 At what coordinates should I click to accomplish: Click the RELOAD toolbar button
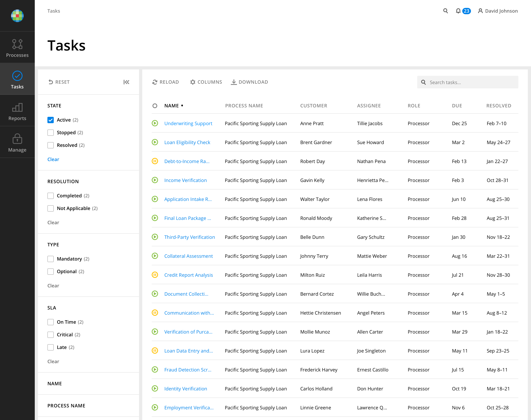(165, 82)
